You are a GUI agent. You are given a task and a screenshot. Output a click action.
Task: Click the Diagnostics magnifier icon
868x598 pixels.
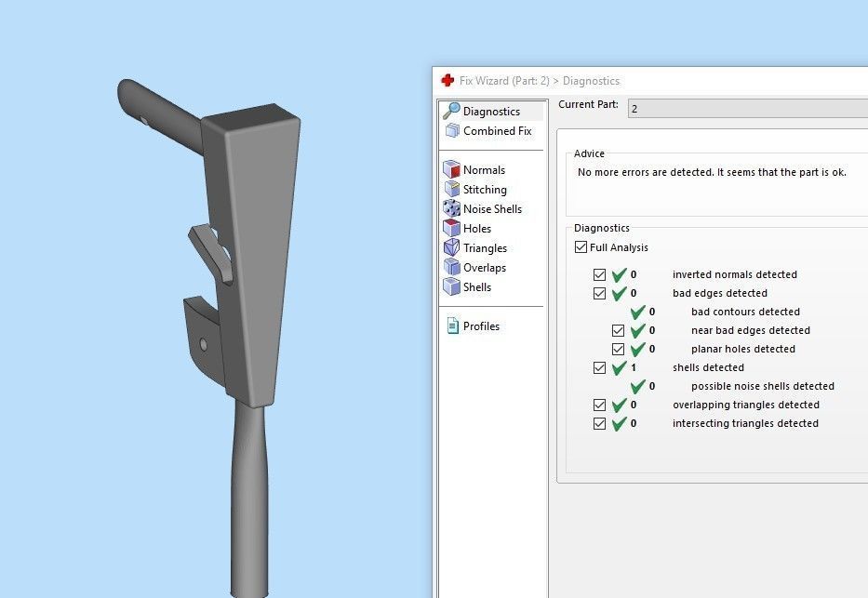tap(452, 111)
